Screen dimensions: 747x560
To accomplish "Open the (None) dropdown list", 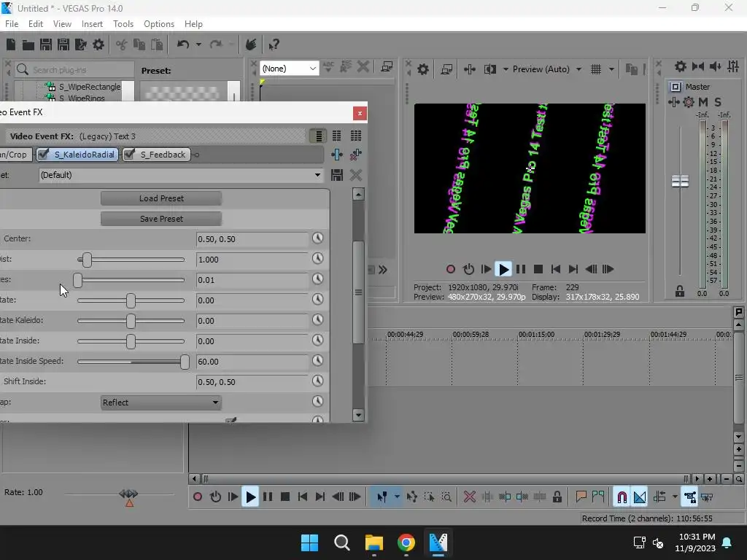I will (289, 69).
